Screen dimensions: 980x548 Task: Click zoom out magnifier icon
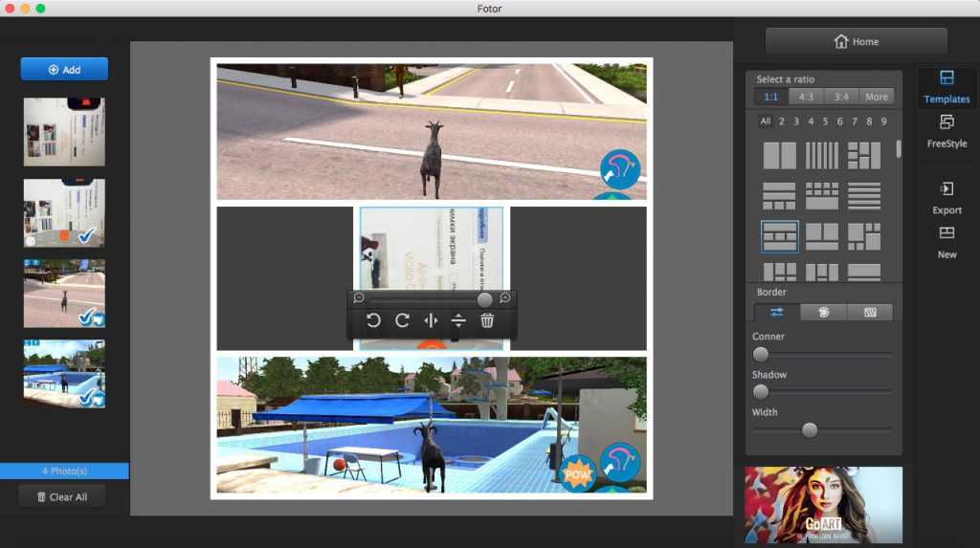359,298
